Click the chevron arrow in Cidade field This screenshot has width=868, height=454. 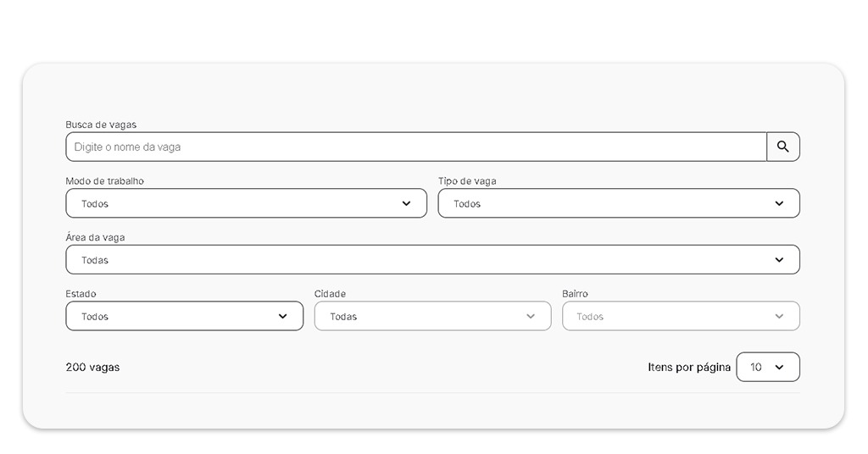(531, 317)
